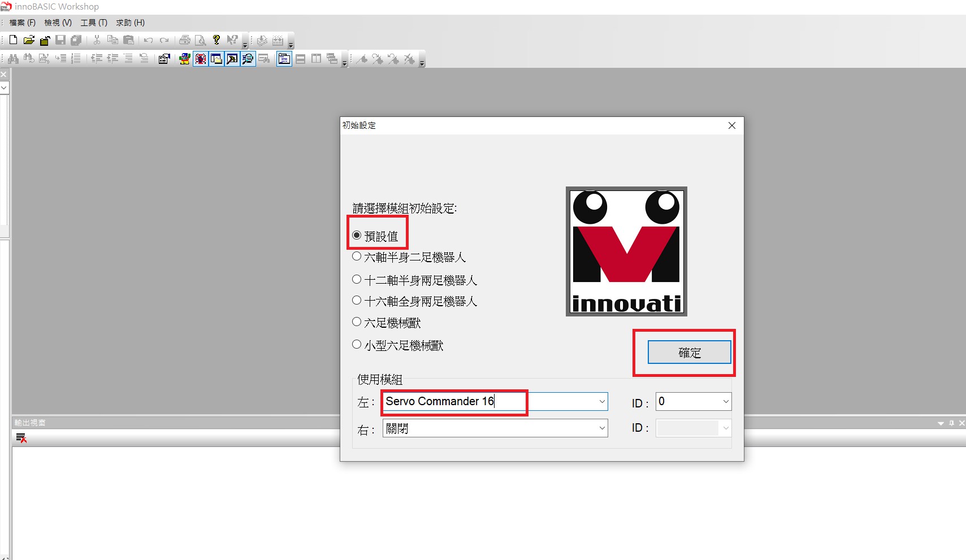This screenshot has width=966, height=560.
Task: Pin the output window panel
Action: pos(951,423)
